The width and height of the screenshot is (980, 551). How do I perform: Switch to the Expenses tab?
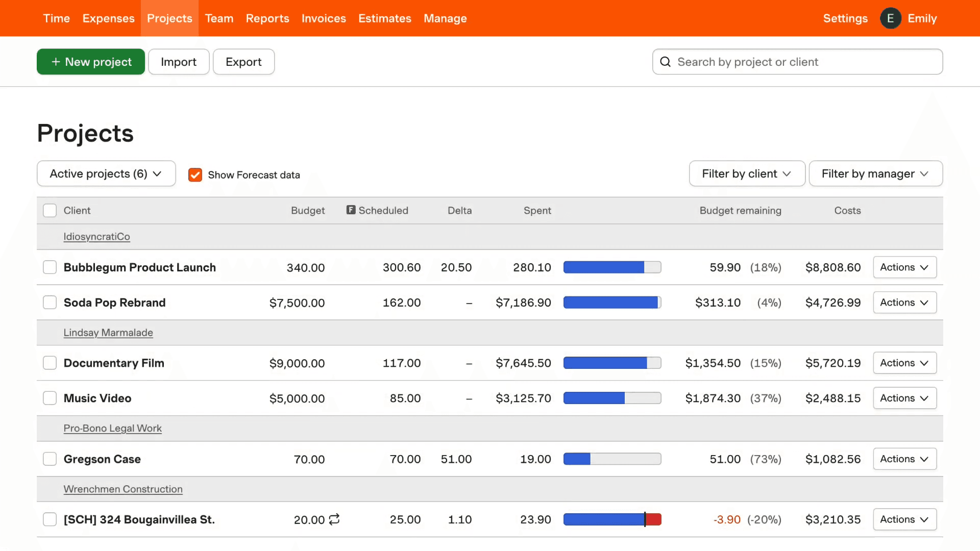click(x=108, y=18)
